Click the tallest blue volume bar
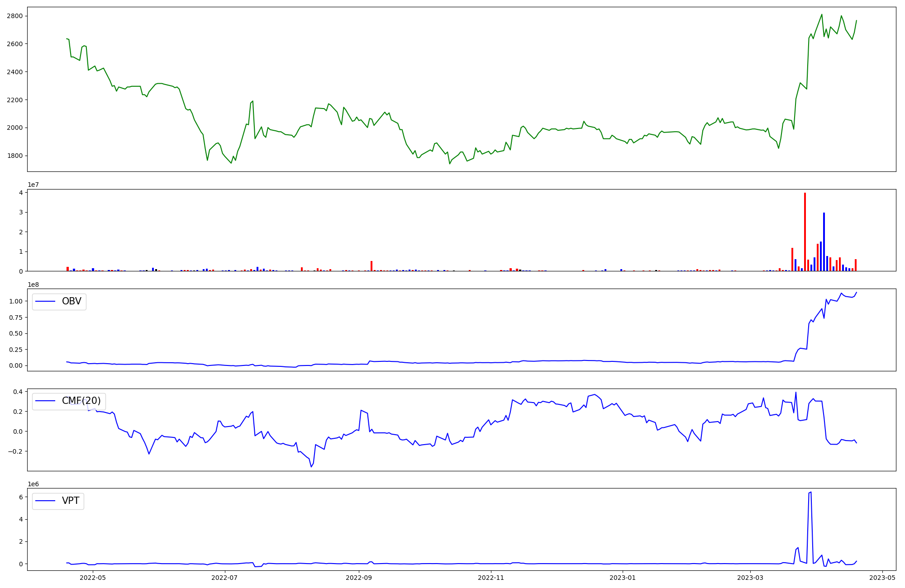This screenshot has height=588, width=905. pyautogui.click(x=824, y=242)
